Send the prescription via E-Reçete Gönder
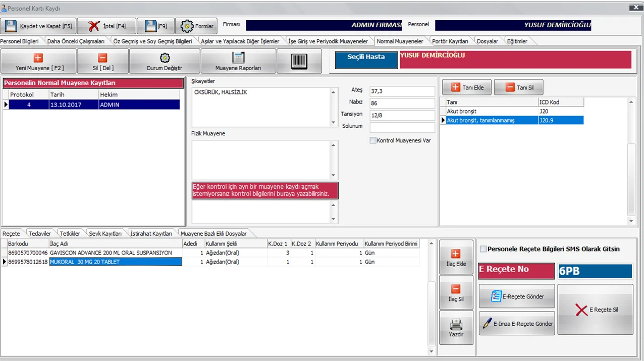 [x=517, y=296]
